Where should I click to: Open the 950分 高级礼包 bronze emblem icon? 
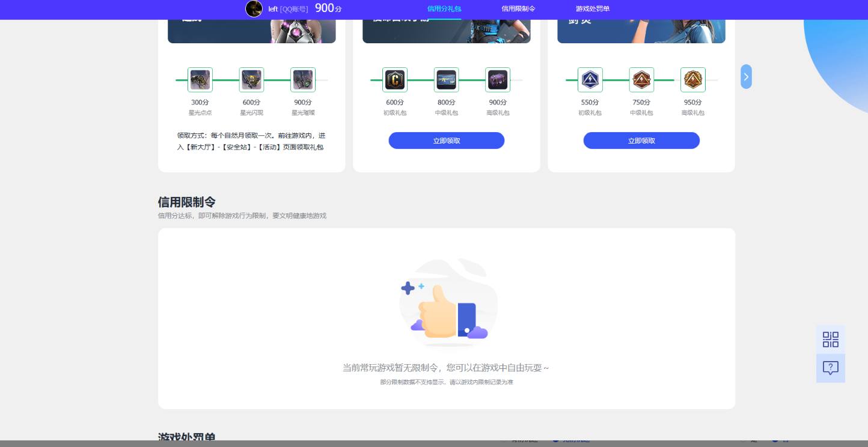click(x=693, y=80)
